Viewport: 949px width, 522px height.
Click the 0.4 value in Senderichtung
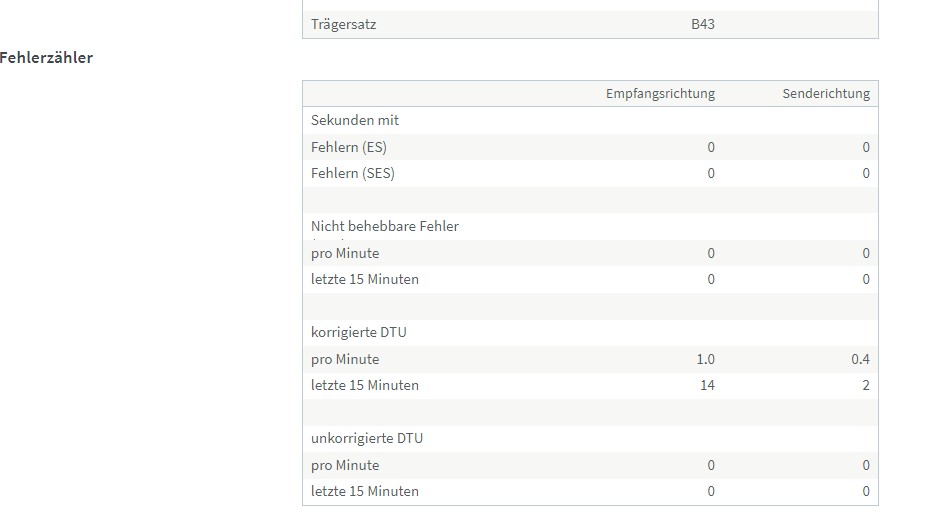click(860, 359)
